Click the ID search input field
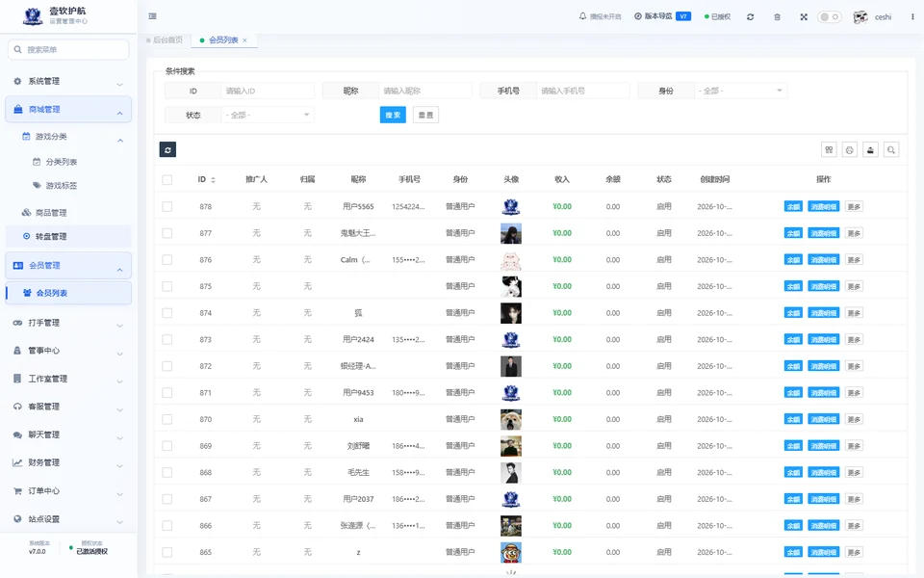The image size is (924, 578). (x=268, y=91)
